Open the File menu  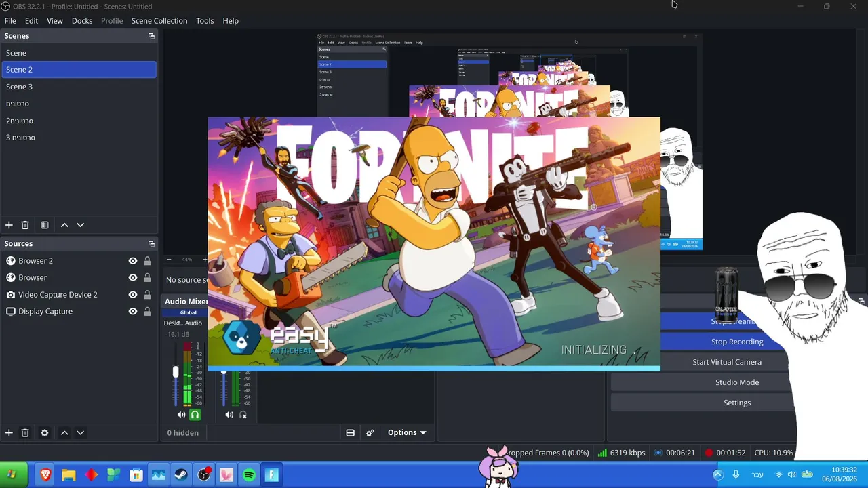tap(10, 21)
